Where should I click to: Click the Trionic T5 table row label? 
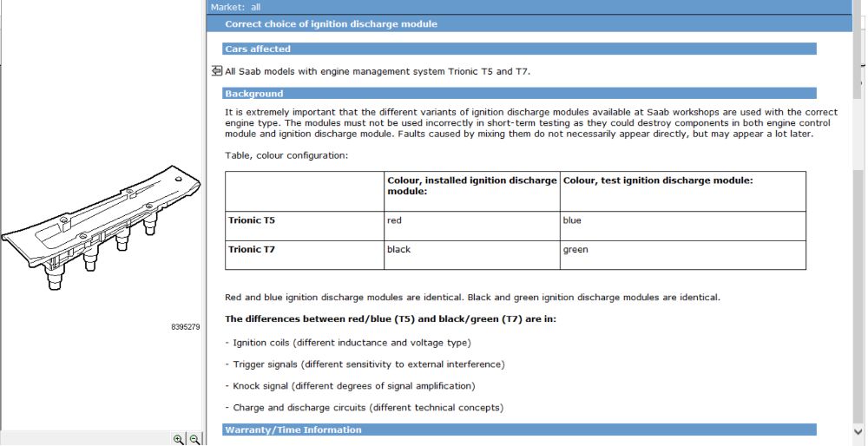point(252,220)
